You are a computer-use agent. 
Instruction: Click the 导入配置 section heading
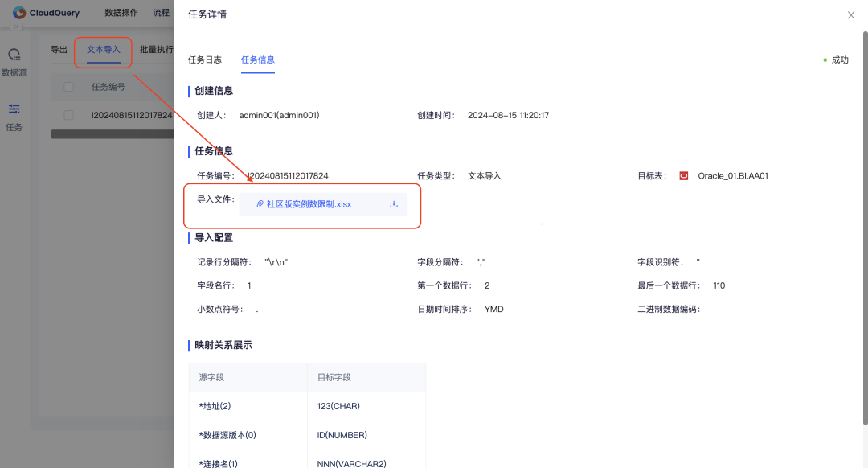[214, 237]
